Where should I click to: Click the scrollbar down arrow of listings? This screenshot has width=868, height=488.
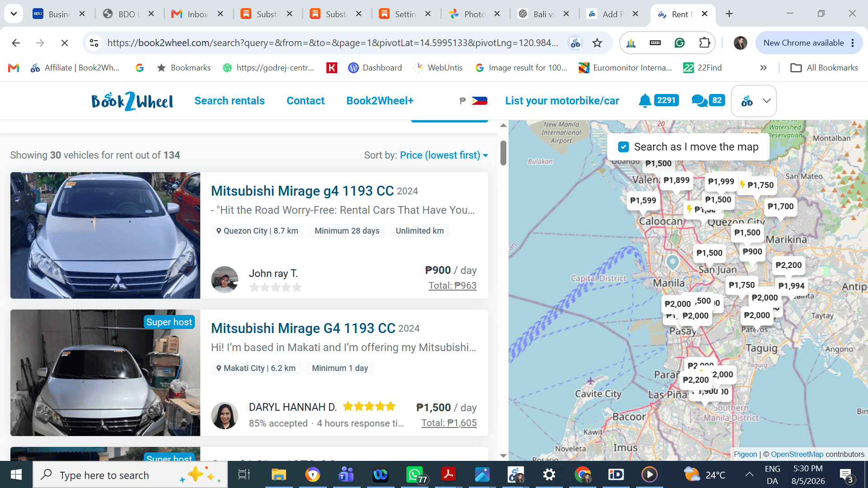point(503,455)
